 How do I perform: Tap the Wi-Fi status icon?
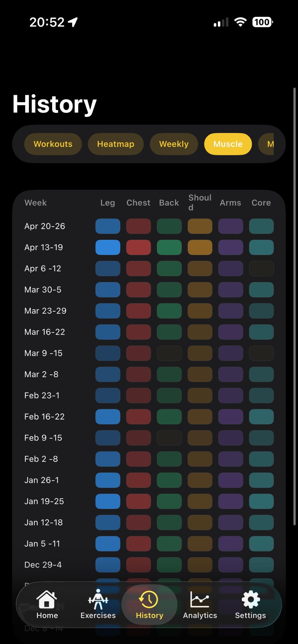pyautogui.click(x=240, y=22)
